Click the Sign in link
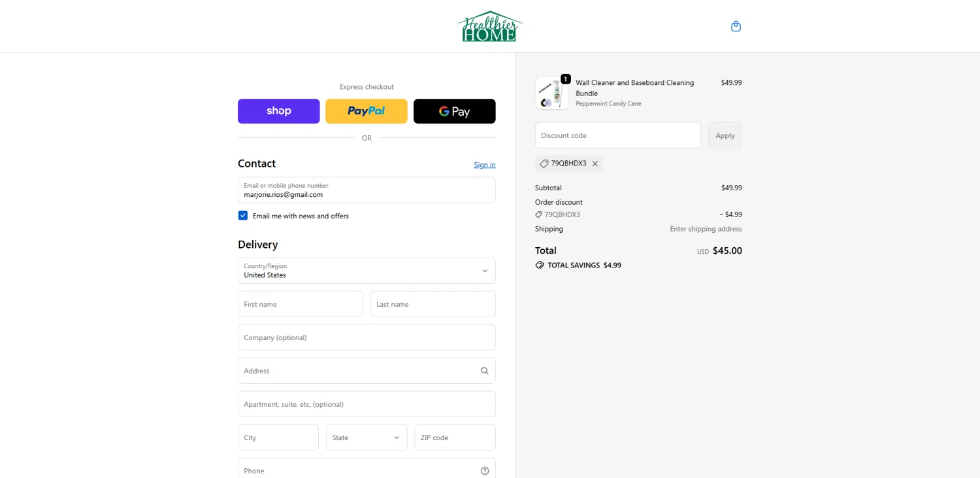980x478 pixels. click(485, 165)
